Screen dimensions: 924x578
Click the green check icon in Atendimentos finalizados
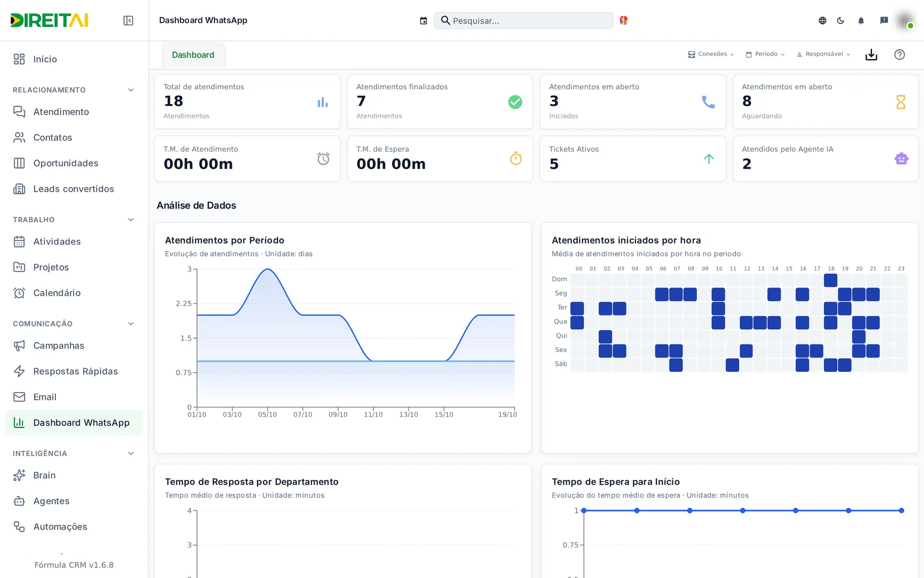point(515,102)
